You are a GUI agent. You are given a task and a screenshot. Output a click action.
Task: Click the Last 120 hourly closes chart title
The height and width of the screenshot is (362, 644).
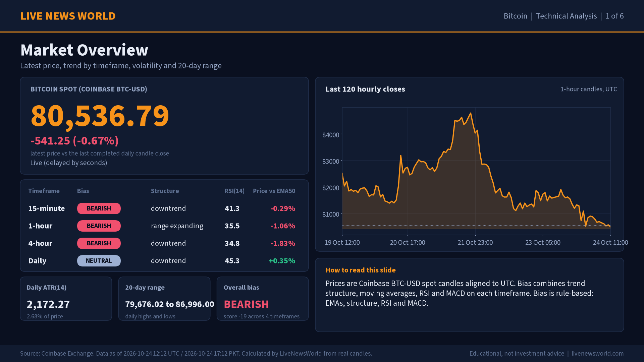365,89
